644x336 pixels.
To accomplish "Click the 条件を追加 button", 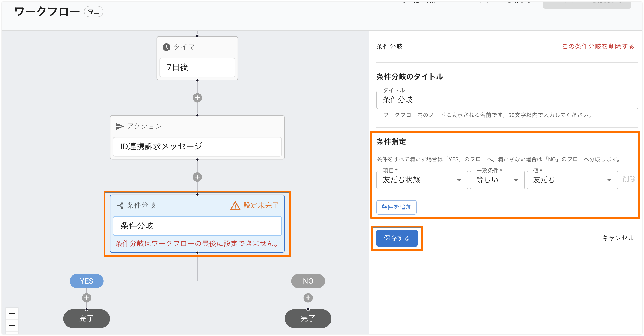I will point(396,207).
